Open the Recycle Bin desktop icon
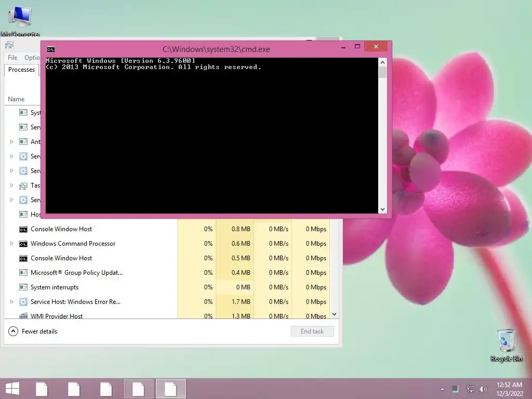Image resolution: width=532 pixels, height=399 pixels. 506,345
